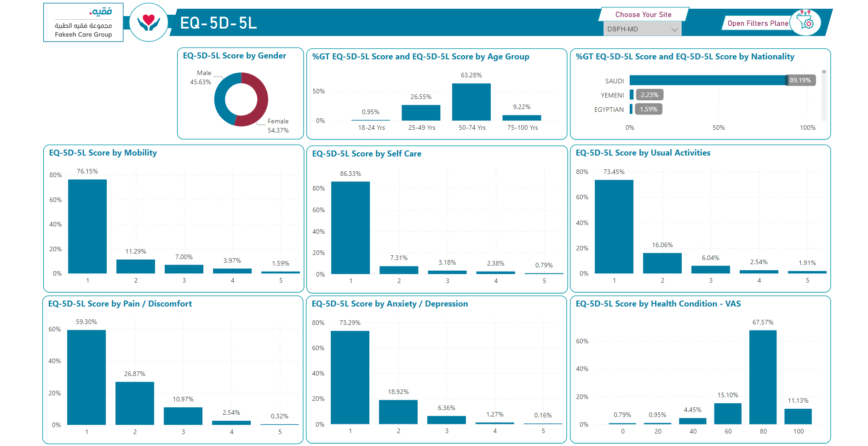Click the 73.29% Anxiety / Depression bar
Viewport: 868px width, 446px height.
point(350,377)
